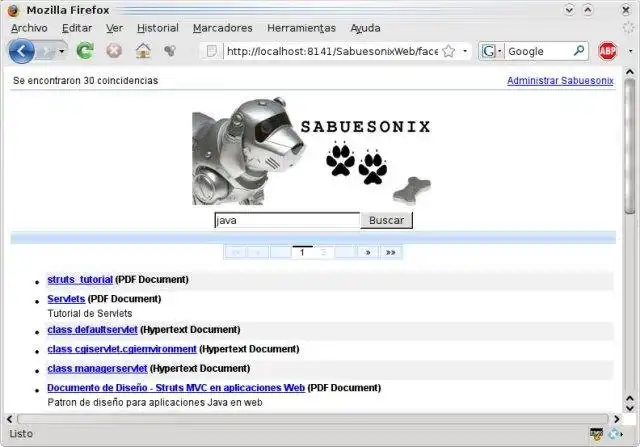This screenshot has height=447, width=640.
Task: Focus the URL address bar
Action: coord(332,51)
